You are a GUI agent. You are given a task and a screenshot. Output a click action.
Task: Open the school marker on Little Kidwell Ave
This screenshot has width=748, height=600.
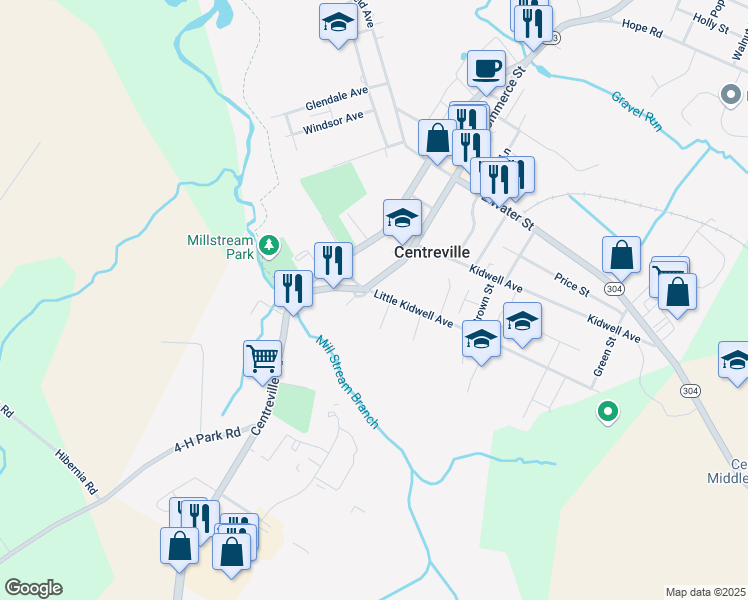[481, 342]
